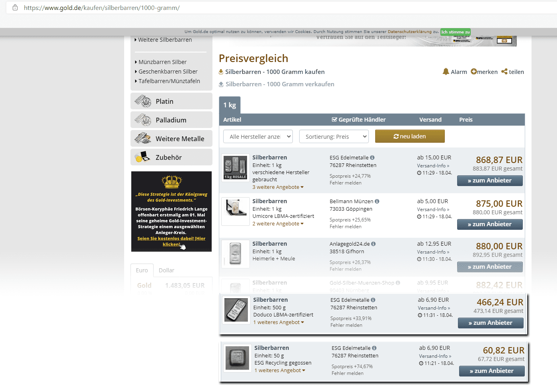
Task: Open the Sortierung: Preis dropdown
Action: click(333, 137)
